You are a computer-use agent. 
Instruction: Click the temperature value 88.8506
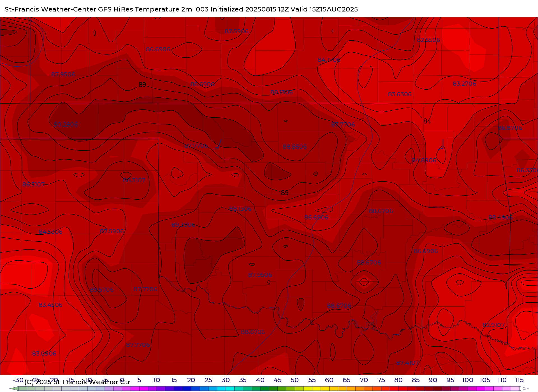click(294, 147)
